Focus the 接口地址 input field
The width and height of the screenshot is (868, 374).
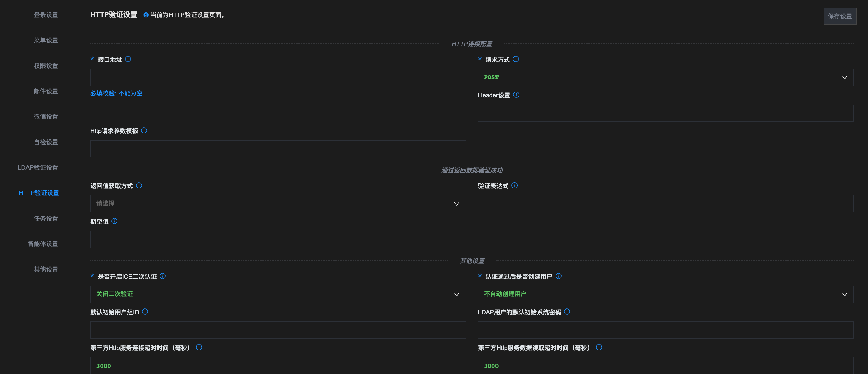click(278, 77)
